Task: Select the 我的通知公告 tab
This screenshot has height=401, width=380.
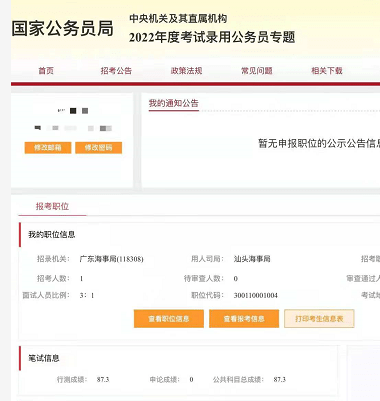Action: pyautogui.click(x=174, y=103)
